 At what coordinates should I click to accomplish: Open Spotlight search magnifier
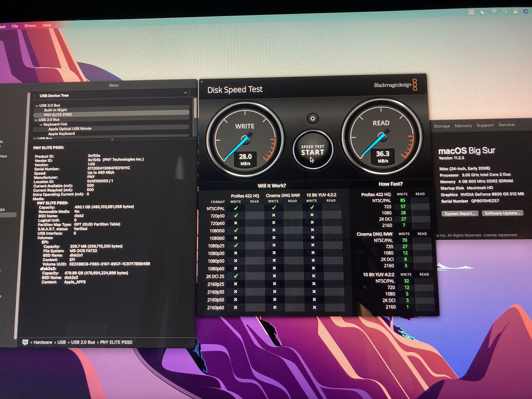click(x=505, y=11)
